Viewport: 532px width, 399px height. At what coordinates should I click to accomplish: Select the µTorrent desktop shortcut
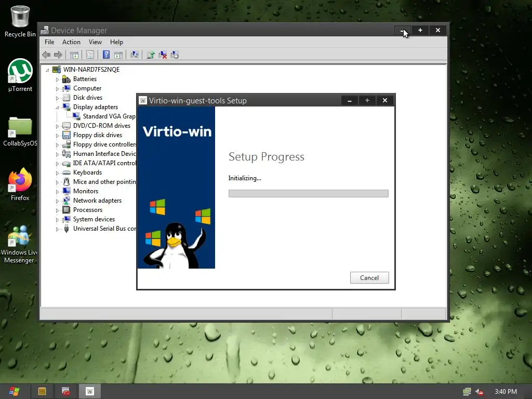[x=20, y=75]
